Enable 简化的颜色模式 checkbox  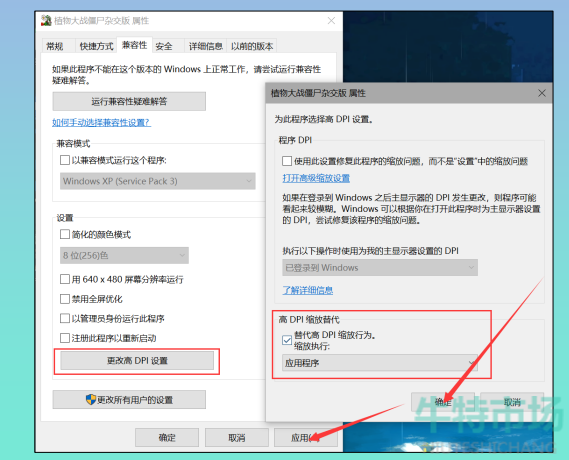[x=65, y=234]
